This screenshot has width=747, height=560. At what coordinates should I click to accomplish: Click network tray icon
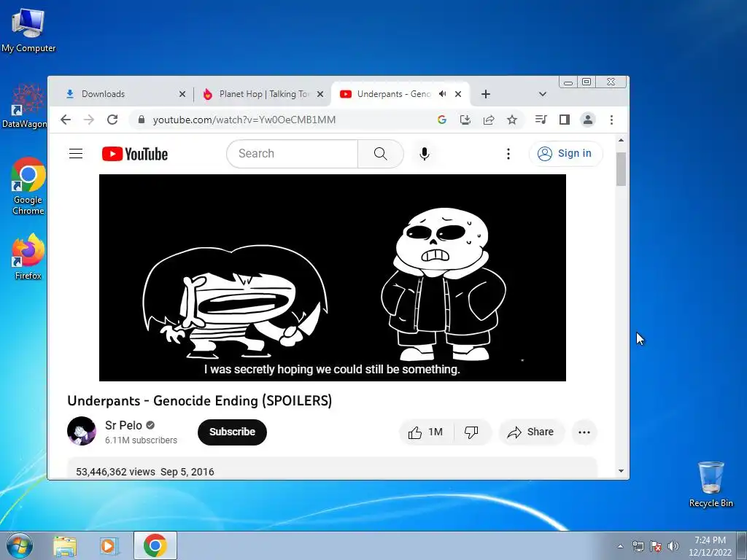(x=638, y=546)
